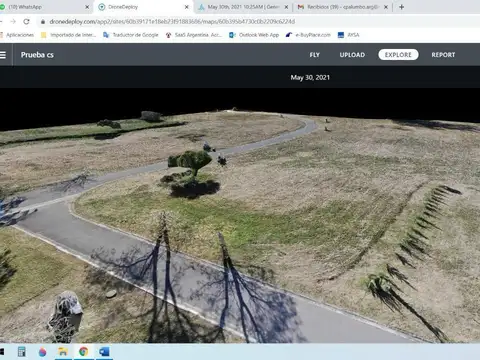The image size is (480, 360).
Task: Reload the current page
Action: [26, 21]
